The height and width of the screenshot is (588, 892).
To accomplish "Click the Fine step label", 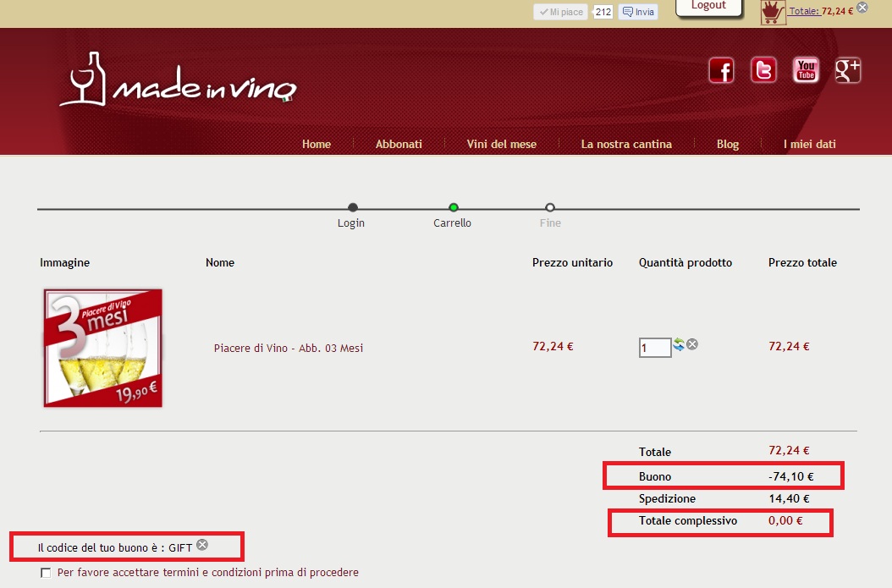I will point(550,223).
